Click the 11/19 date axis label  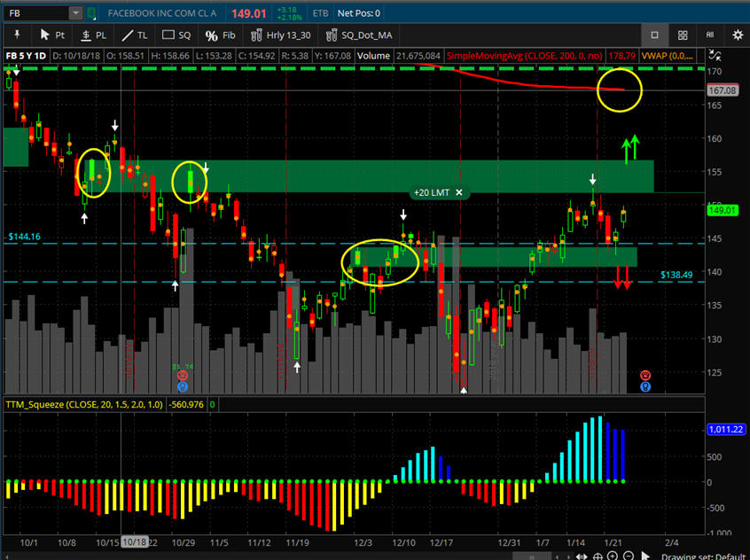click(298, 542)
